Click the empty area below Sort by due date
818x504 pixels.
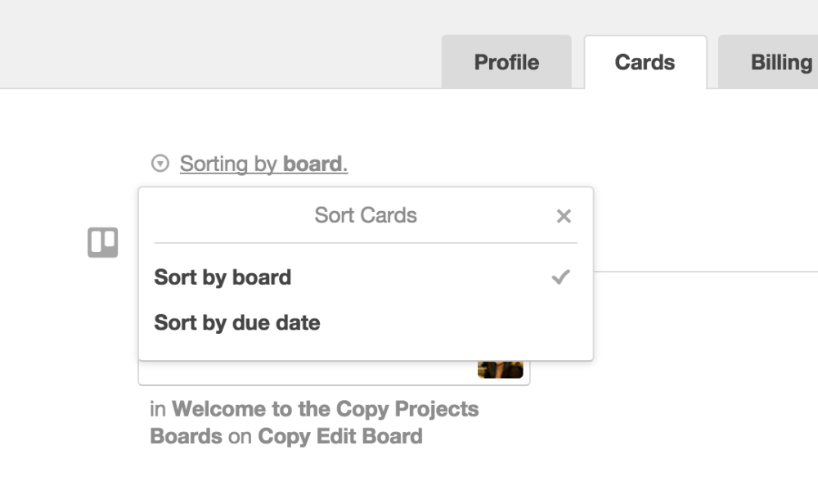366,347
